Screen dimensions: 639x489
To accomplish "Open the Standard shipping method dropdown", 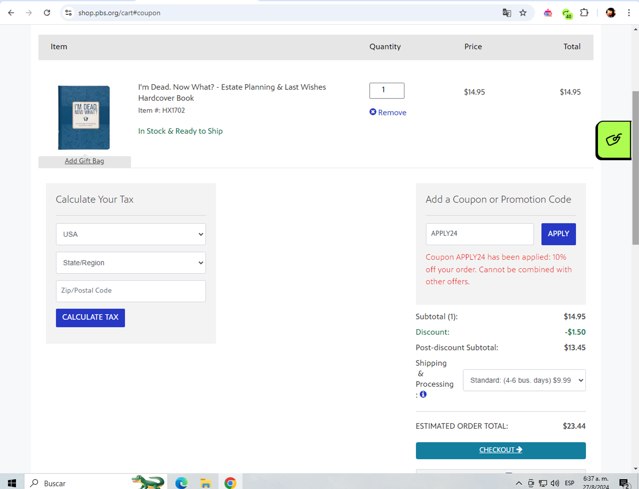I will point(524,380).
